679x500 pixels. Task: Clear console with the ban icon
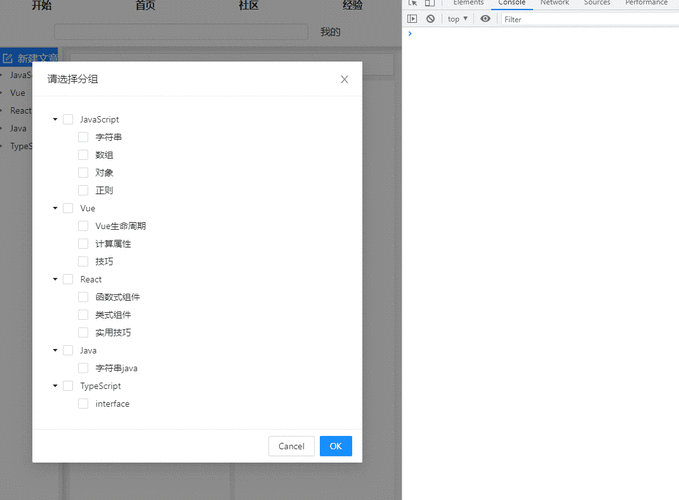tap(430, 19)
